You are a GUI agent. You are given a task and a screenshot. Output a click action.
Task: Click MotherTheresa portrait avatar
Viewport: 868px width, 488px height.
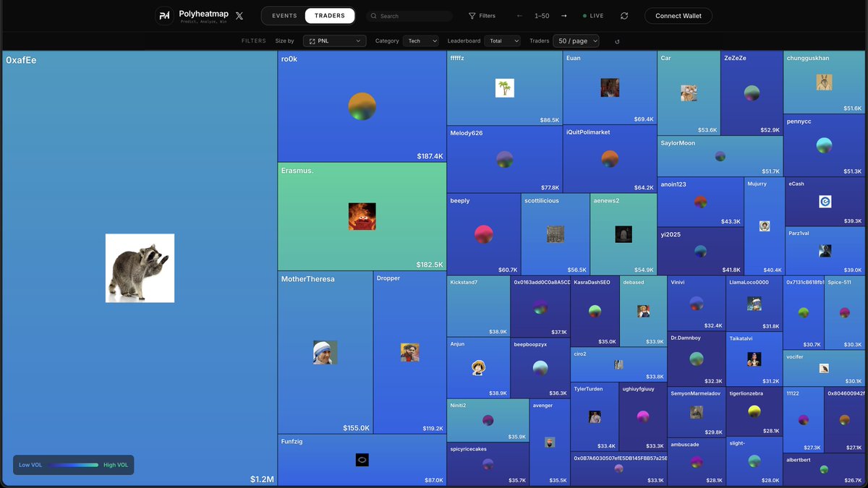(x=325, y=352)
